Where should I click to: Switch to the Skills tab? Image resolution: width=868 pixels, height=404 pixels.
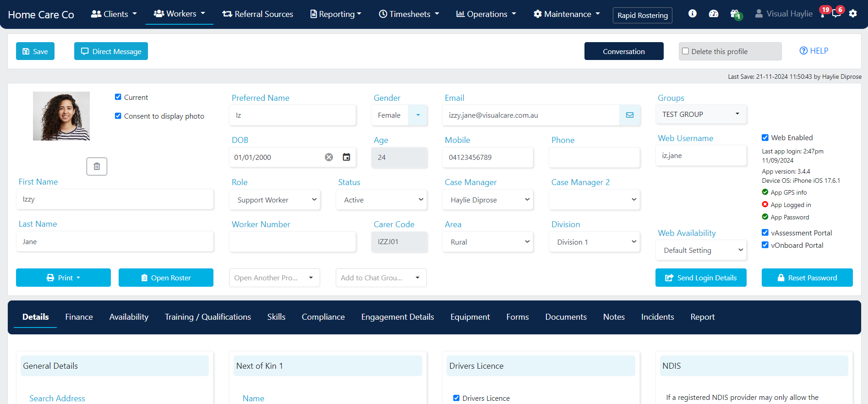(276, 317)
